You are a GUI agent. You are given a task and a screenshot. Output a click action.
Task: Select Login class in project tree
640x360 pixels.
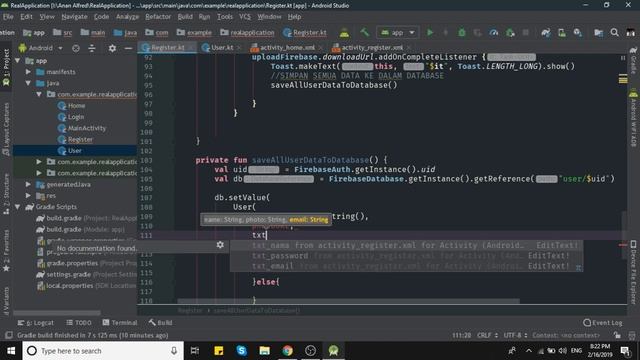point(76,117)
